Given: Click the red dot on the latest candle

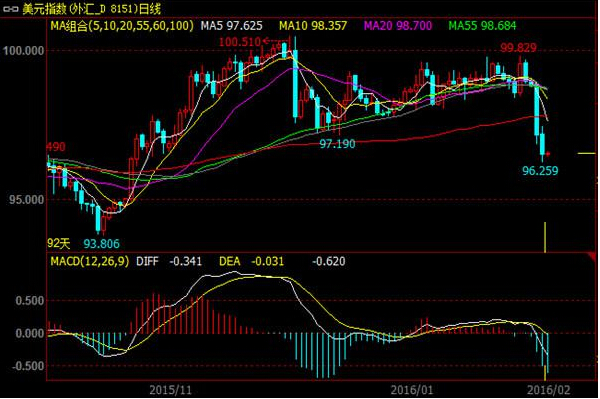Looking at the screenshot, I should pos(548,154).
